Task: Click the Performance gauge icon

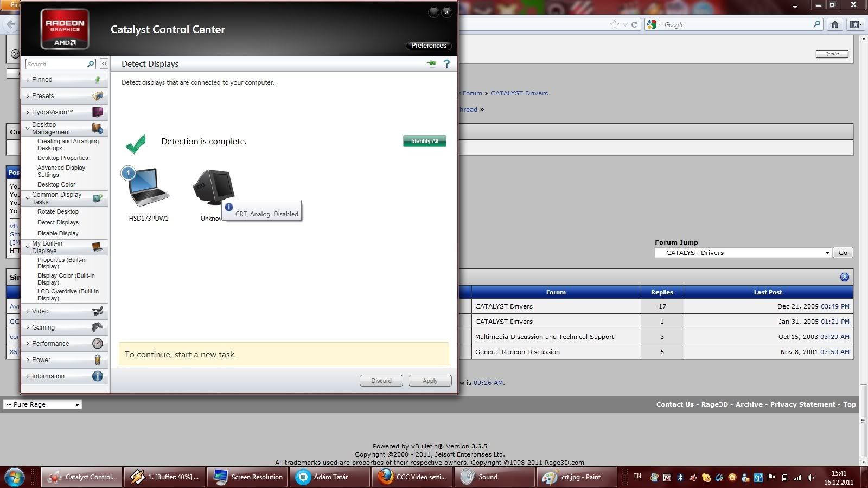Action: click(98, 344)
